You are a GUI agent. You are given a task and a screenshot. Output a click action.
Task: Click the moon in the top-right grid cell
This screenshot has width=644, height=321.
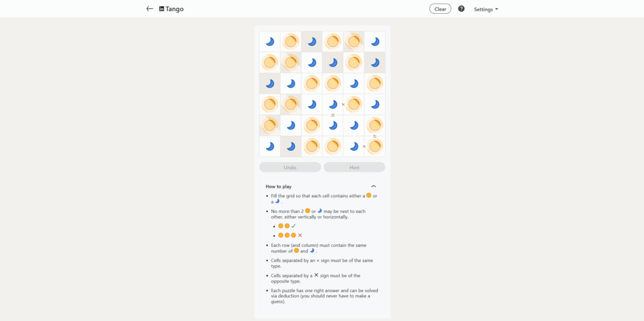(375, 41)
